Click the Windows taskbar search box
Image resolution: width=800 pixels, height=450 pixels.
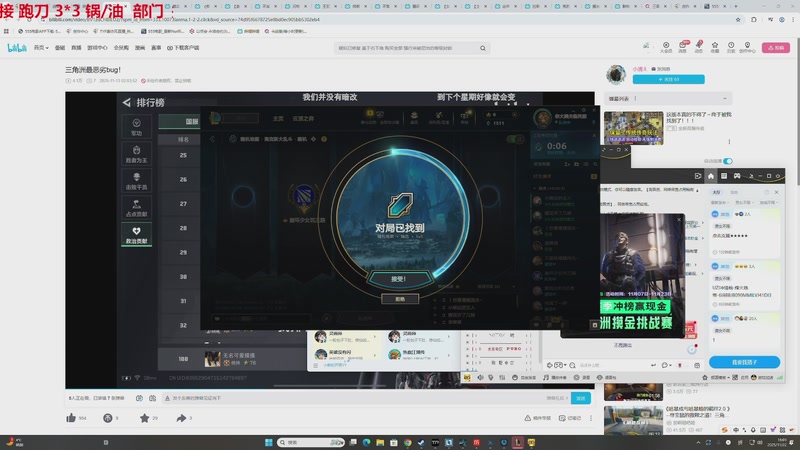point(311,442)
